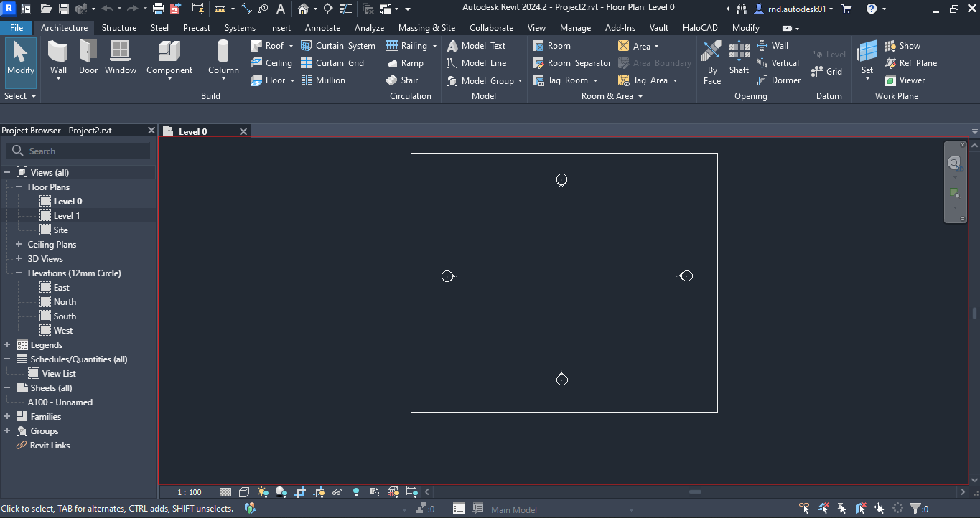Select the Model Text tool
The width and height of the screenshot is (980, 518).
coord(478,45)
